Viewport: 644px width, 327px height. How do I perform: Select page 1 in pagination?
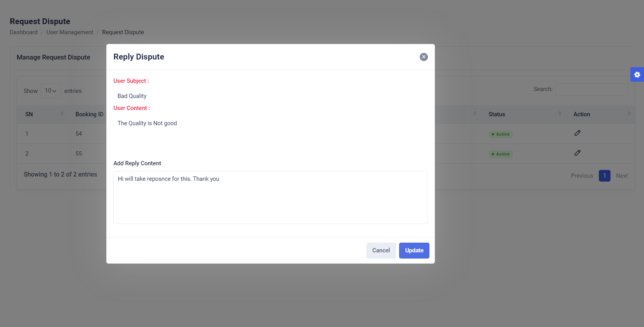pyautogui.click(x=604, y=176)
